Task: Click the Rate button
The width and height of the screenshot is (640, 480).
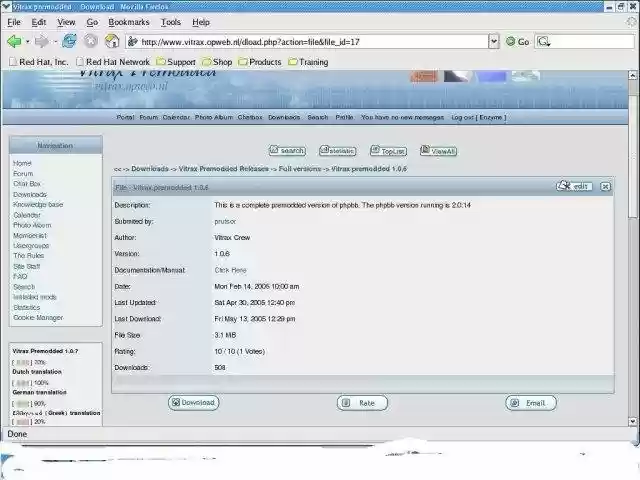Action: [x=362, y=403]
